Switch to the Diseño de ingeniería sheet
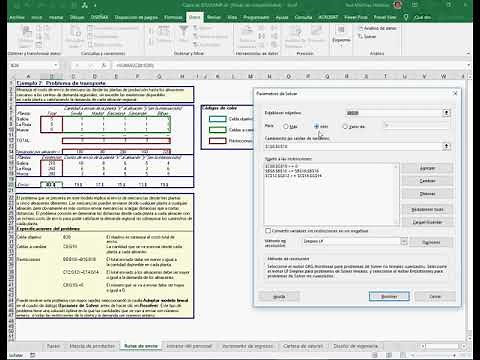Viewport: 480px width, 360px height. 355,346
